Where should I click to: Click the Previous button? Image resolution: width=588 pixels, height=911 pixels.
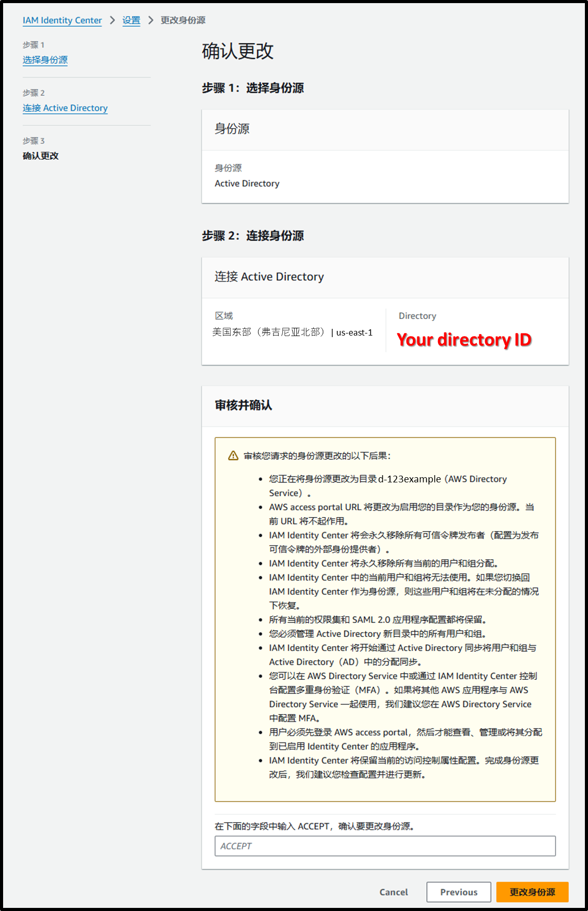point(459,892)
